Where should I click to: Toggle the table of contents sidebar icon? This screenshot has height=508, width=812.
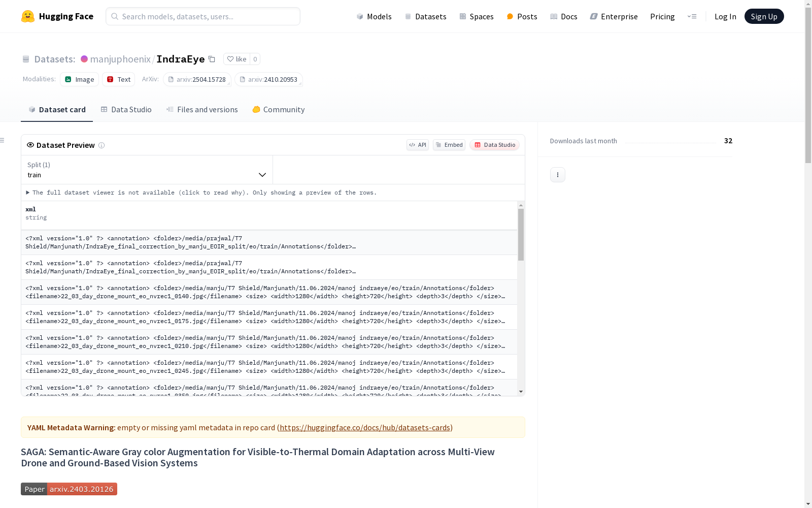(3, 140)
